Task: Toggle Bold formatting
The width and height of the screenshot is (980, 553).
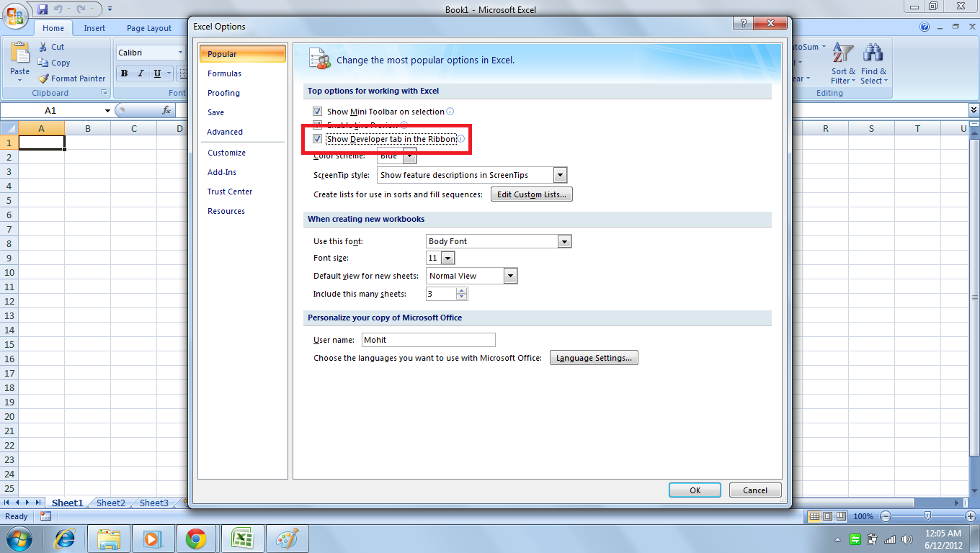Action: tap(124, 73)
